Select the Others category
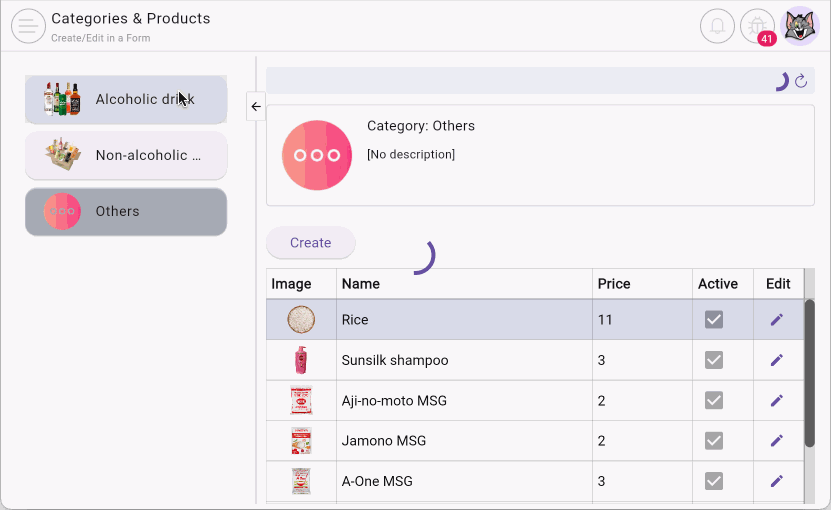 [126, 212]
